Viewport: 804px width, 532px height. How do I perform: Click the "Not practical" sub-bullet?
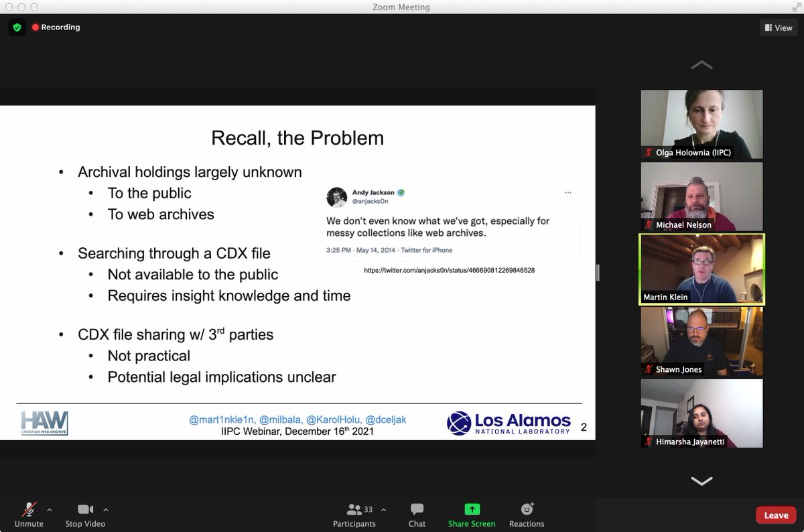149,356
